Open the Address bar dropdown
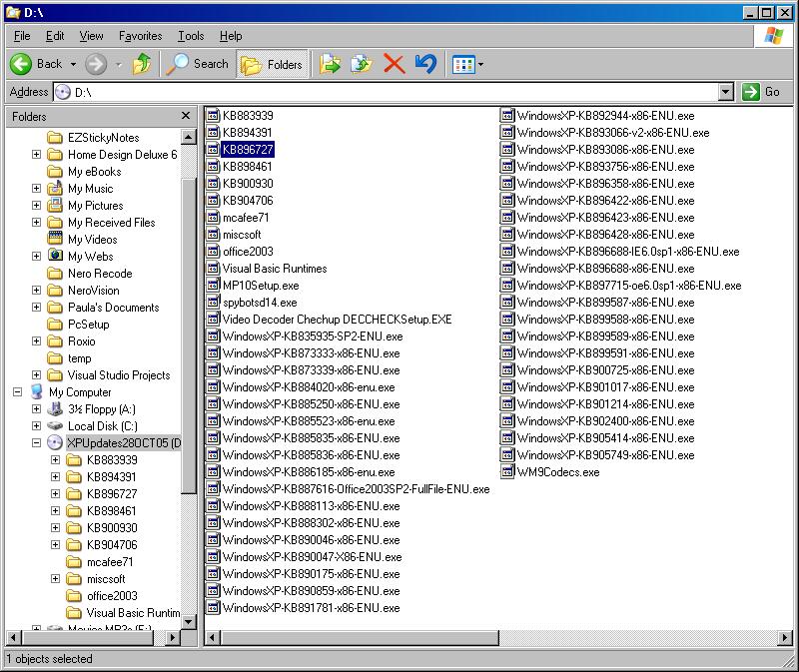799x672 pixels. (726, 92)
